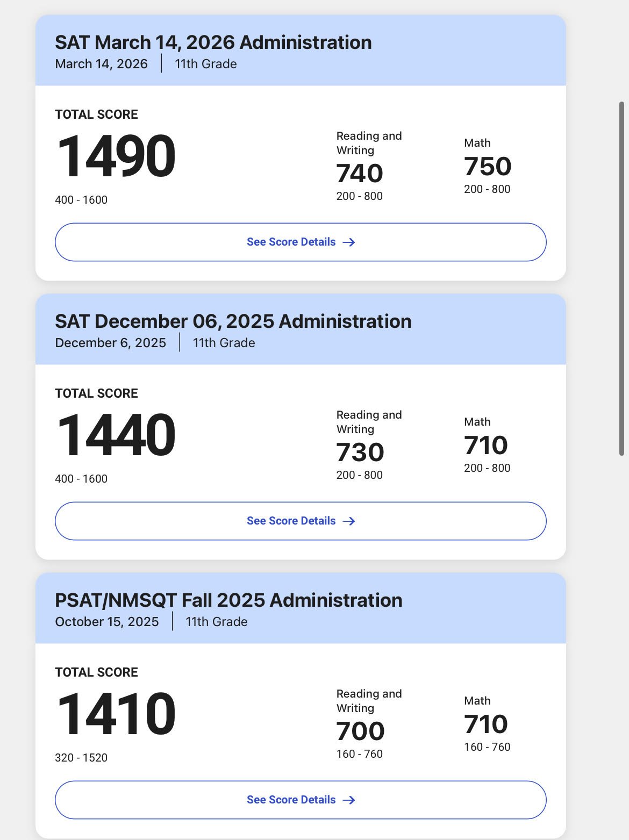629x840 pixels.
Task: Click the arrow icon in PSAT/NMSQT details button
Action: click(x=349, y=800)
